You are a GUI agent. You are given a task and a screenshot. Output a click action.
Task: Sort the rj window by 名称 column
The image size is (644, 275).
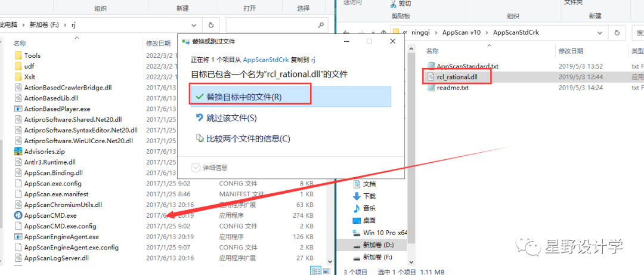pos(20,43)
